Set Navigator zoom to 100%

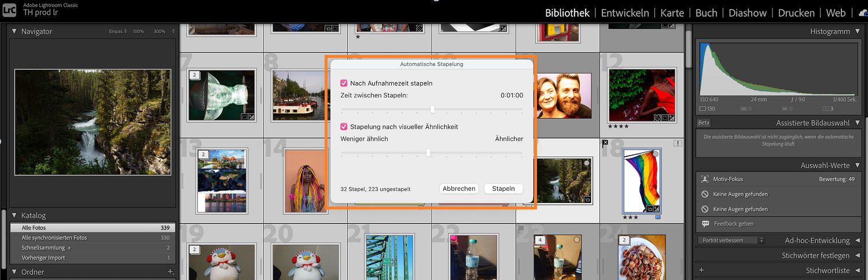[138, 31]
